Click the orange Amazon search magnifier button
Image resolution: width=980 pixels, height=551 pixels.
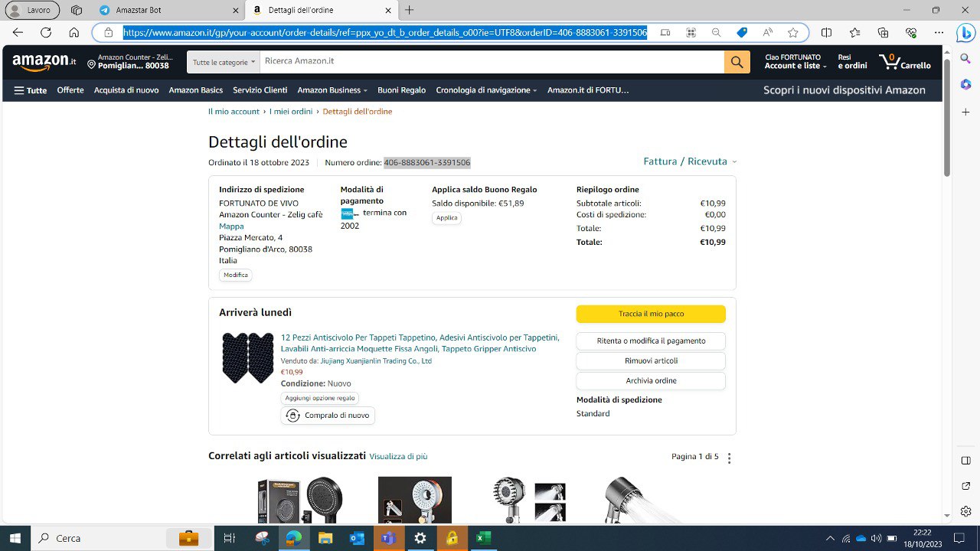click(x=736, y=62)
